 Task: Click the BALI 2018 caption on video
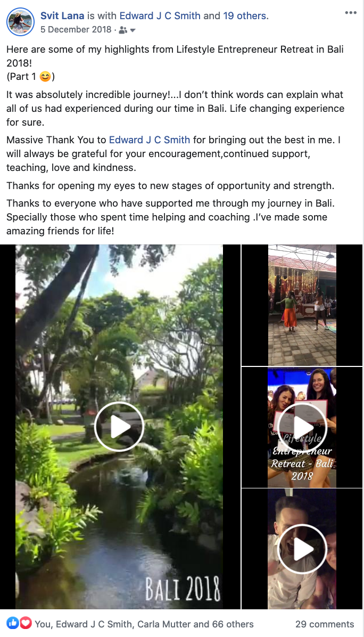point(183,588)
